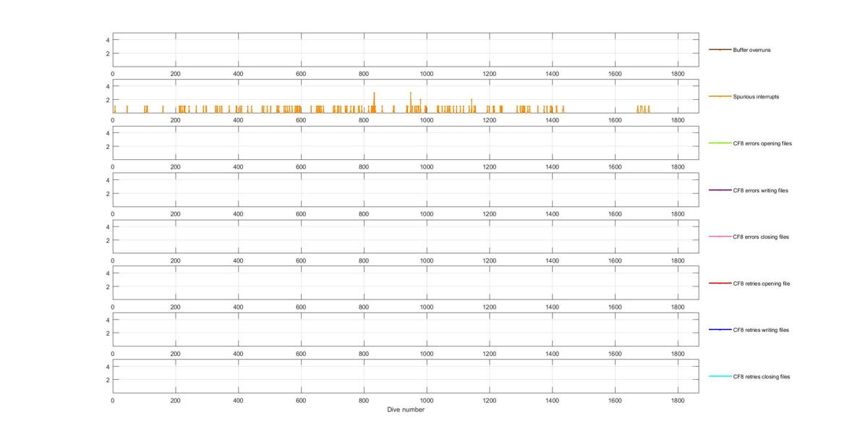Viewport: 868px width, 442px height.
Task: Click tick label 200 just above Dive number
Action: (175, 400)
